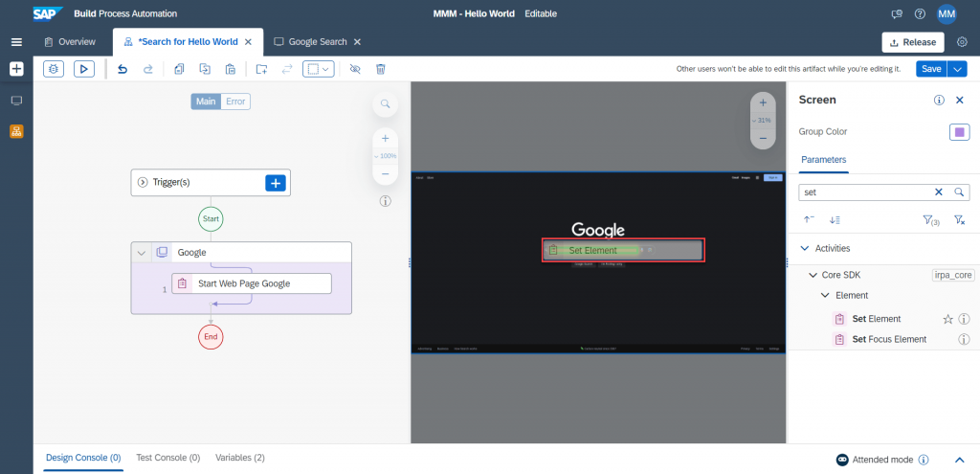The height and width of the screenshot is (474, 980).
Task: Open the 100% zoom level dropdown
Action: tap(385, 156)
